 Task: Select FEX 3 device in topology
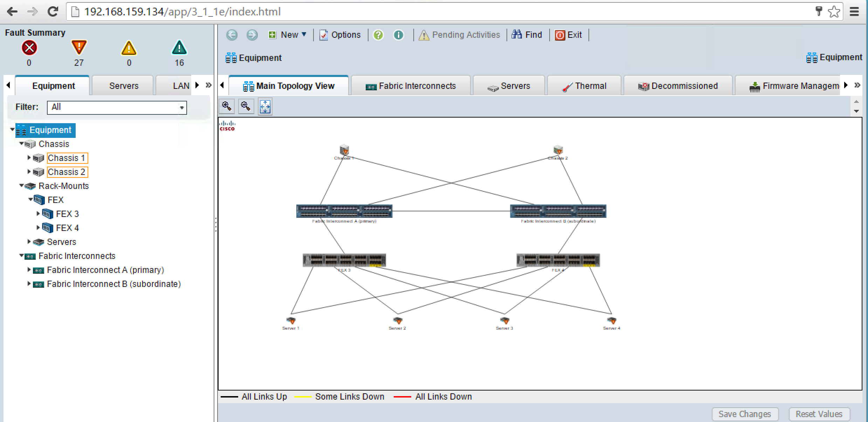click(344, 260)
